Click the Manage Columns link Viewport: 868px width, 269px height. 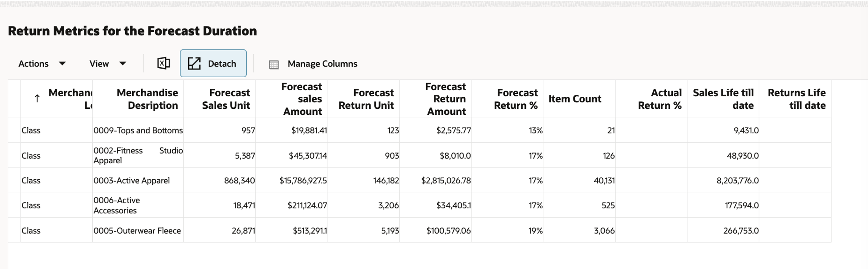tap(322, 64)
